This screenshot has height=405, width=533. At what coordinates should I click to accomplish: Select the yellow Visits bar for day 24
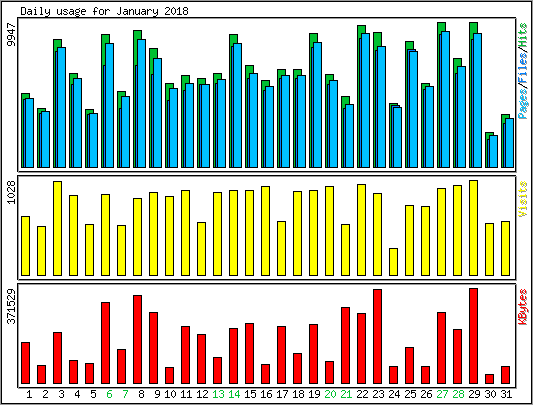pos(393,262)
